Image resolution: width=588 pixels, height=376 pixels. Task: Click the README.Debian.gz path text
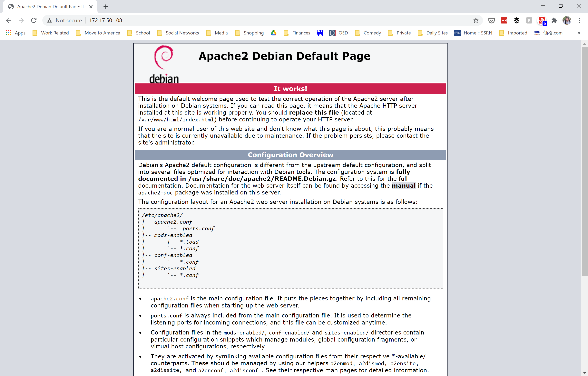(262, 179)
